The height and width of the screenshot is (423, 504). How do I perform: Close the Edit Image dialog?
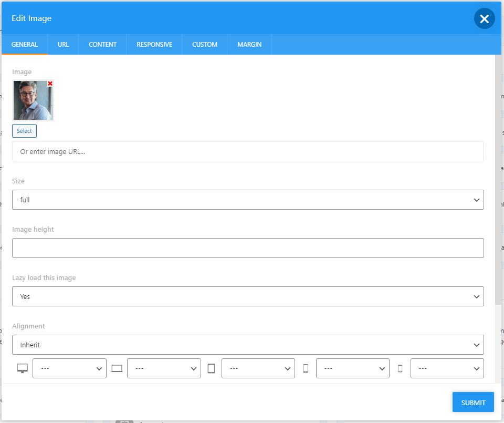pyautogui.click(x=485, y=19)
